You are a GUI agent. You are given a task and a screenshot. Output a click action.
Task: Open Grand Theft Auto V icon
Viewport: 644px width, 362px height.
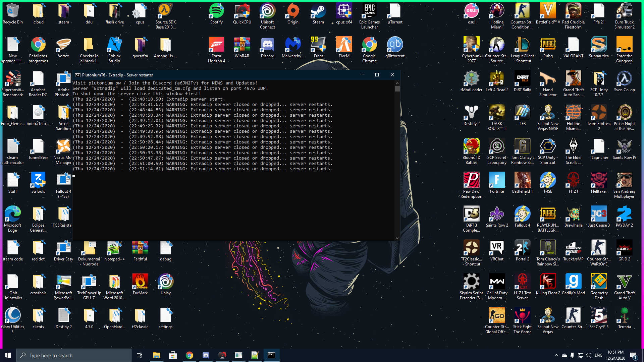click(x=624, y=287)
